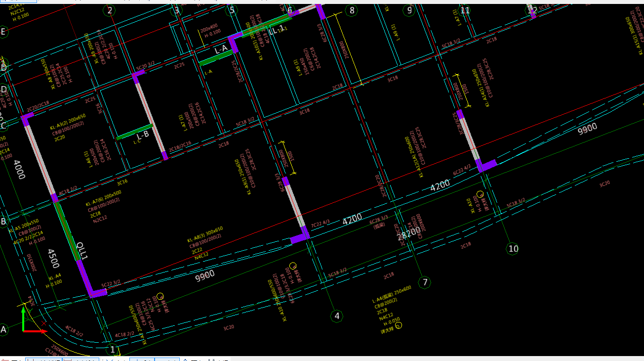This screenshot has width=644, height=361.
Task: Click the 7C22 4/3 rebar text
Action: coord(320,224)
